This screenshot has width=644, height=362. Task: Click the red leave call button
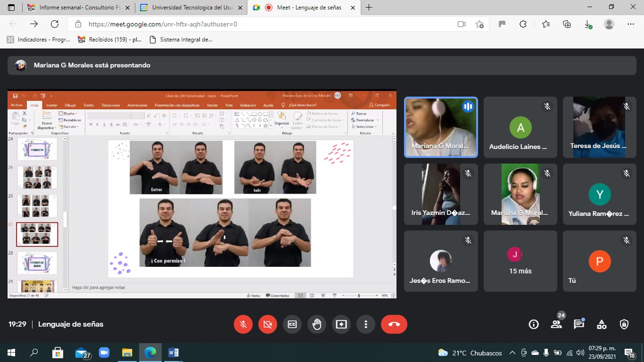394,324
